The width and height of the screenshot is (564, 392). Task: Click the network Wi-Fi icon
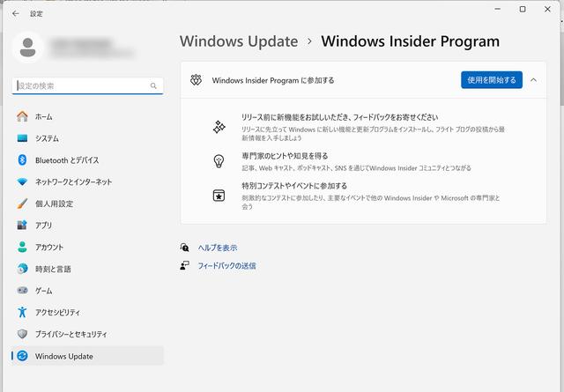pos(22,182)
